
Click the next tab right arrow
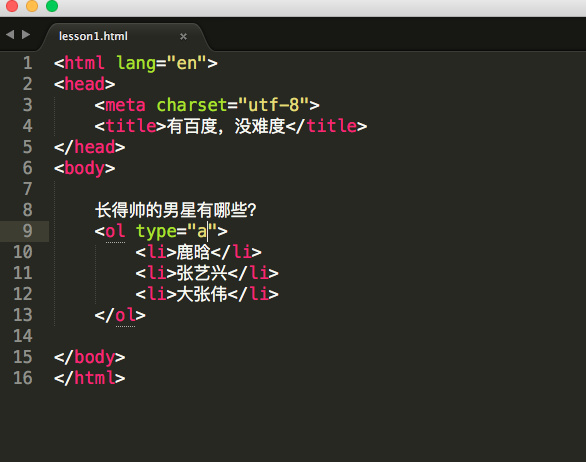26,35
